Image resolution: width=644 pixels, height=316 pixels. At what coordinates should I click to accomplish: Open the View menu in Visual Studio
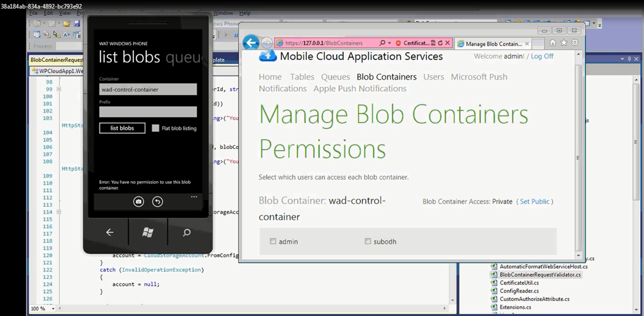(x=65, y=13)
